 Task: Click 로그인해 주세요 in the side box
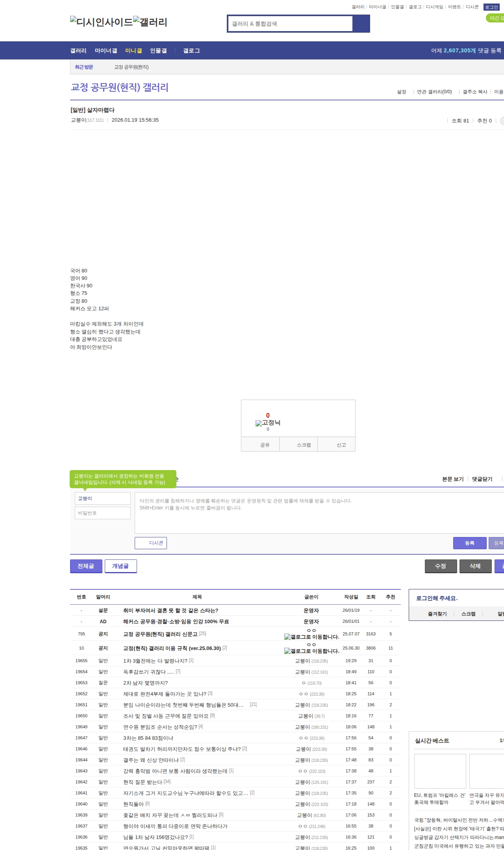pos(437,598)
